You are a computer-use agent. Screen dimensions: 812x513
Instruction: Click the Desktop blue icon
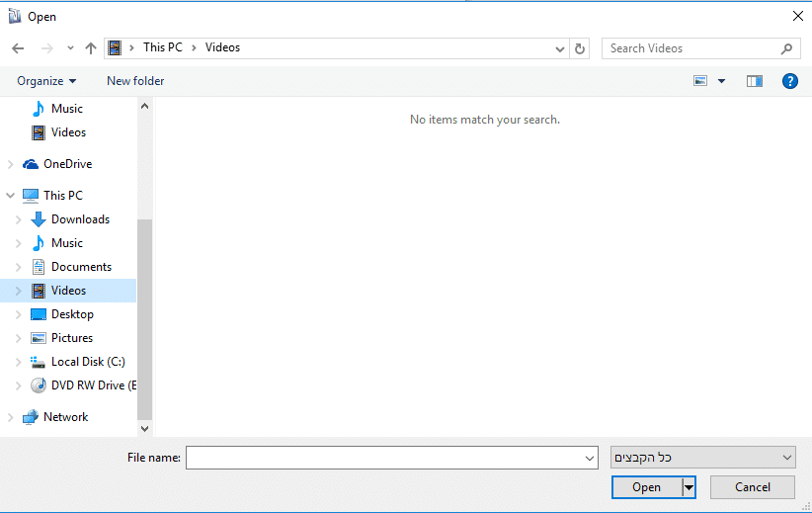click(x=39, y=314)
